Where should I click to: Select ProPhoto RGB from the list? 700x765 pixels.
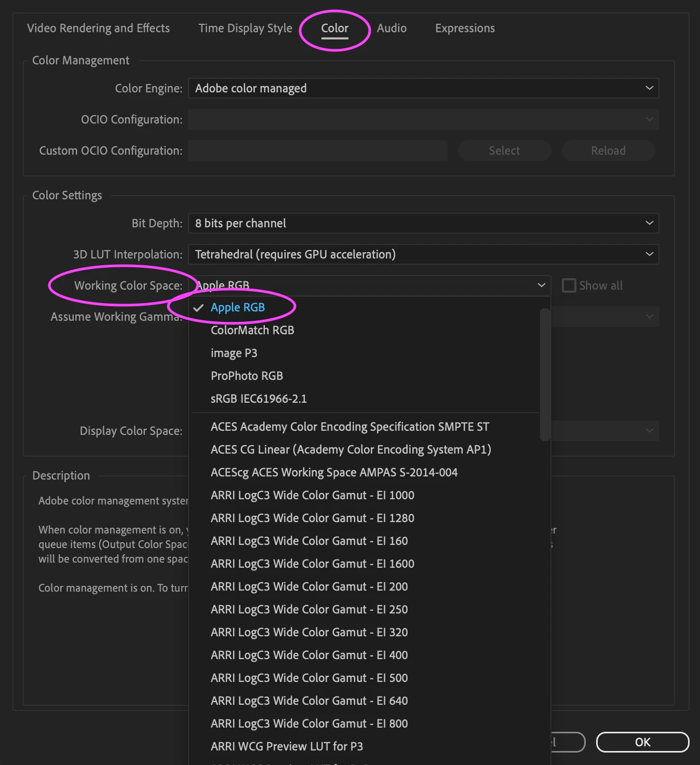(364, 376)
